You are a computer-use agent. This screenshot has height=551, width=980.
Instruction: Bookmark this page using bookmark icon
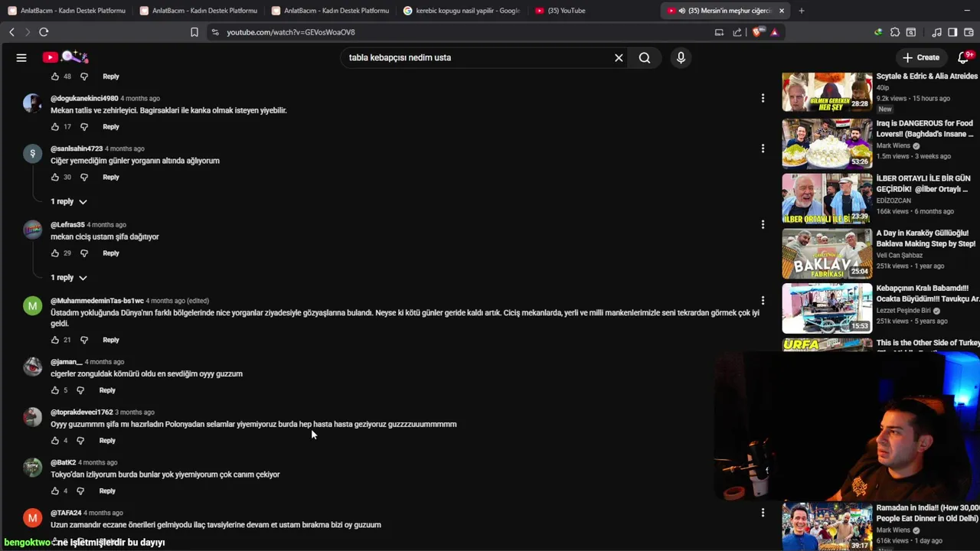coord(194,32)
